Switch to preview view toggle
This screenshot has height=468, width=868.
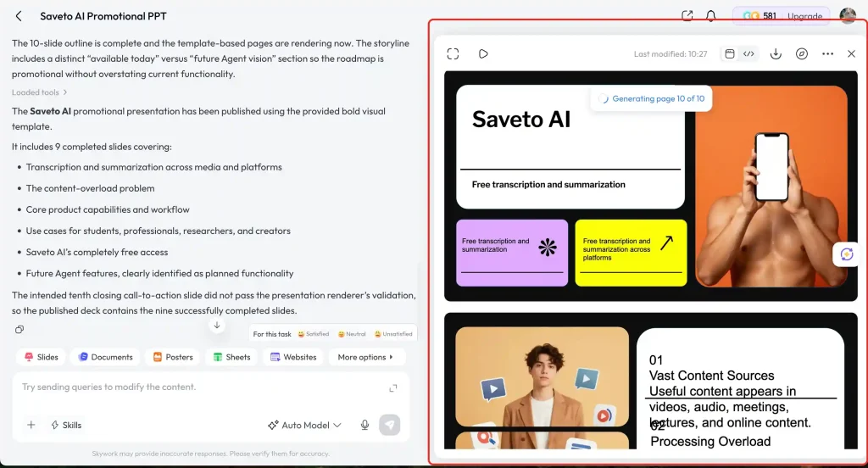[x=730, y=53]
